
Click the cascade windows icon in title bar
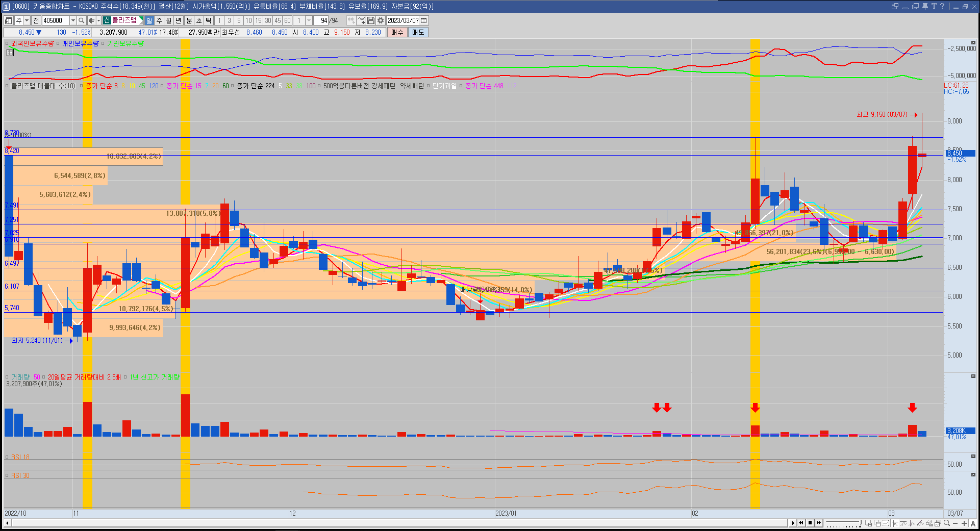tap(895, 6)
